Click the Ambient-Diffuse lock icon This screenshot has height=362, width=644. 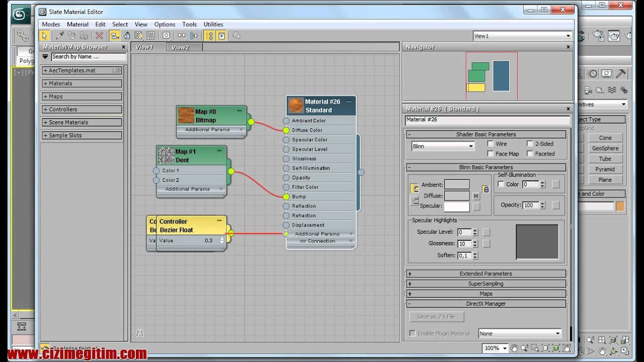[486, 189]
